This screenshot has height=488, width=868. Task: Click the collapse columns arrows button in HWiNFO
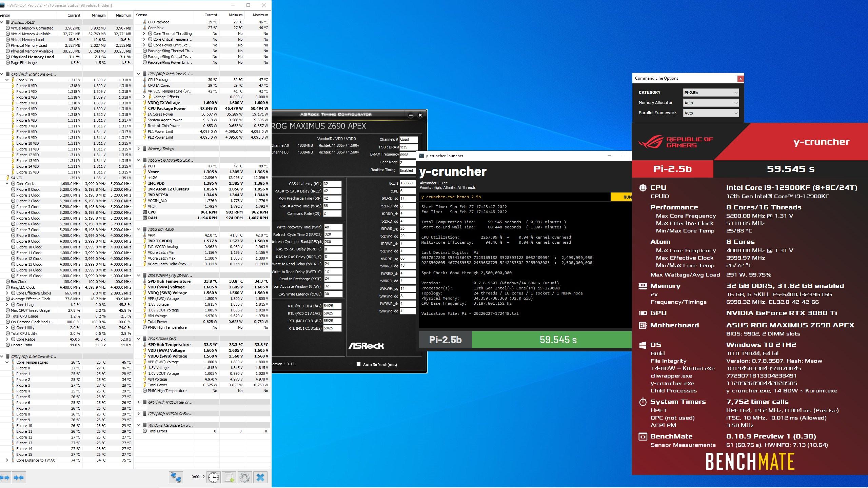[19, 477]
